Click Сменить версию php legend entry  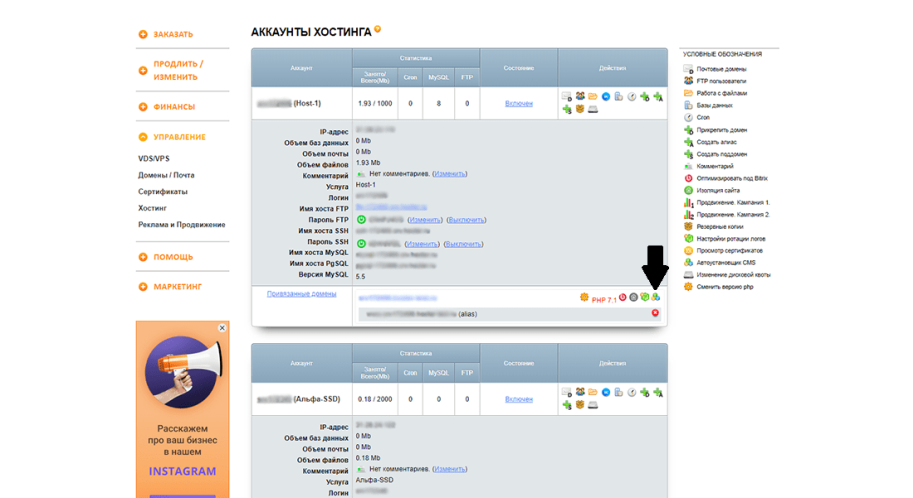point(718,287)
